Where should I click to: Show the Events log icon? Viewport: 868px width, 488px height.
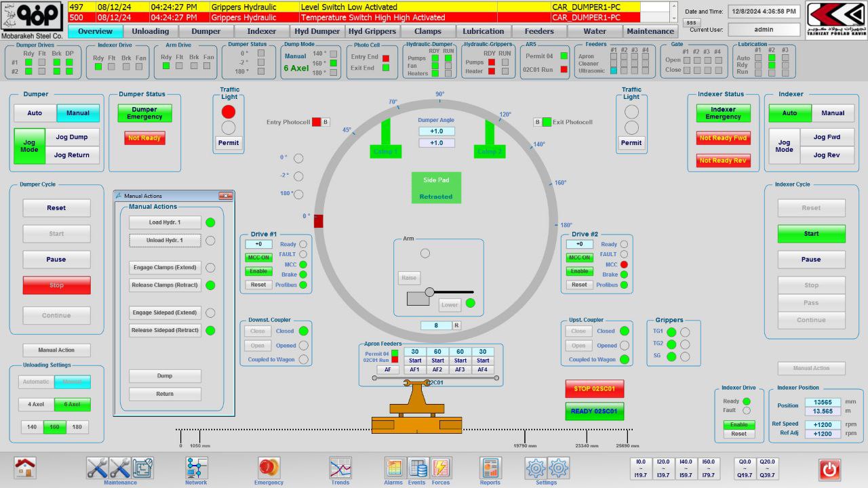[x=418, y=468]
